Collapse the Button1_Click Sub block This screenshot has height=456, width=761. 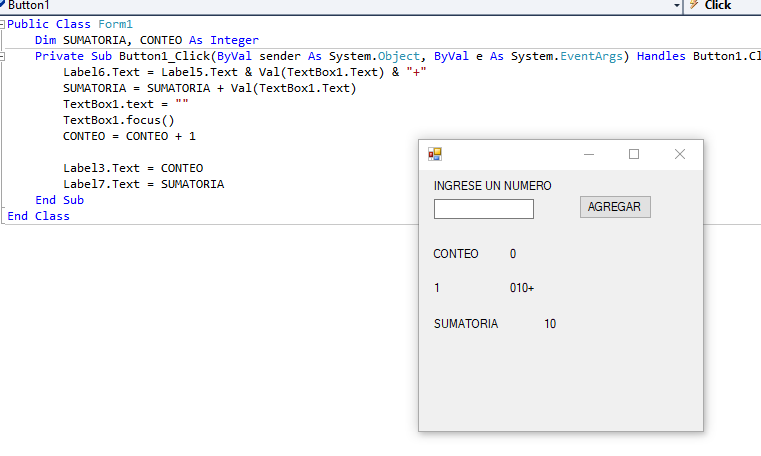2,56
